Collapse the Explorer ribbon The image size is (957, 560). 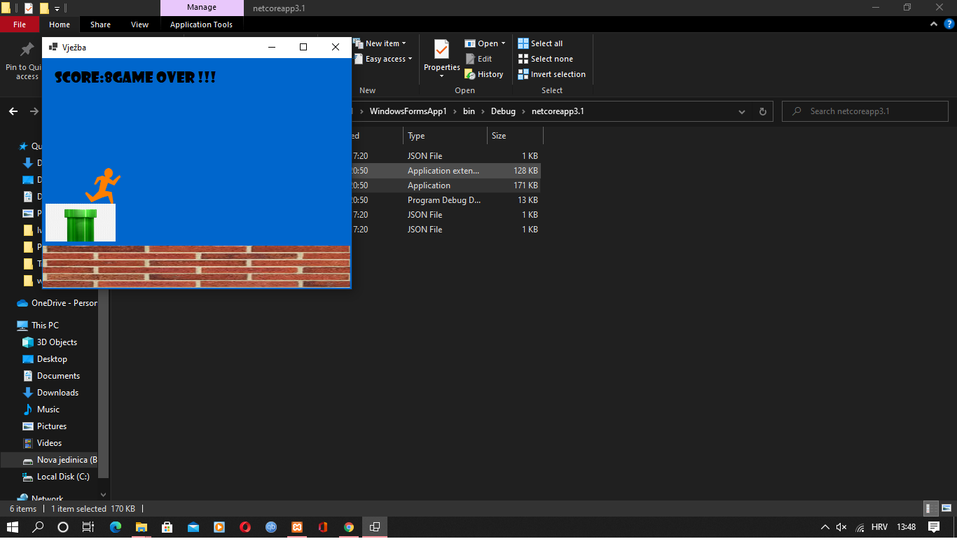[x=933, y=24]
